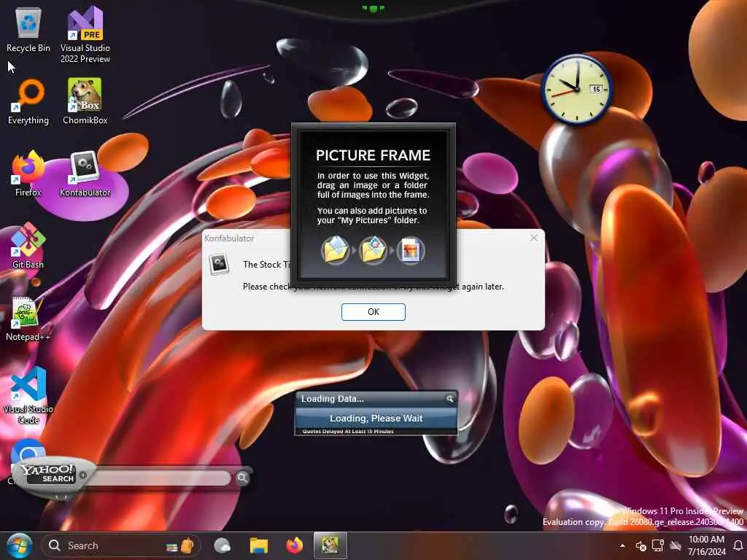The width and height of the screenshot is (747, 560).
Task: Click the network tray icon
Action: click(x=658, y=545)
